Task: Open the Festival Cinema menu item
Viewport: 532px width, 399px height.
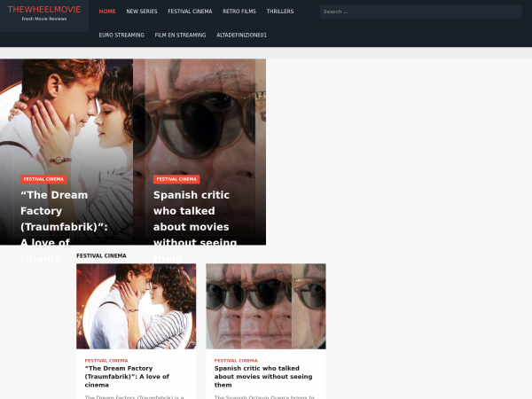Action: pyautogui.click(x=190, y=12)
